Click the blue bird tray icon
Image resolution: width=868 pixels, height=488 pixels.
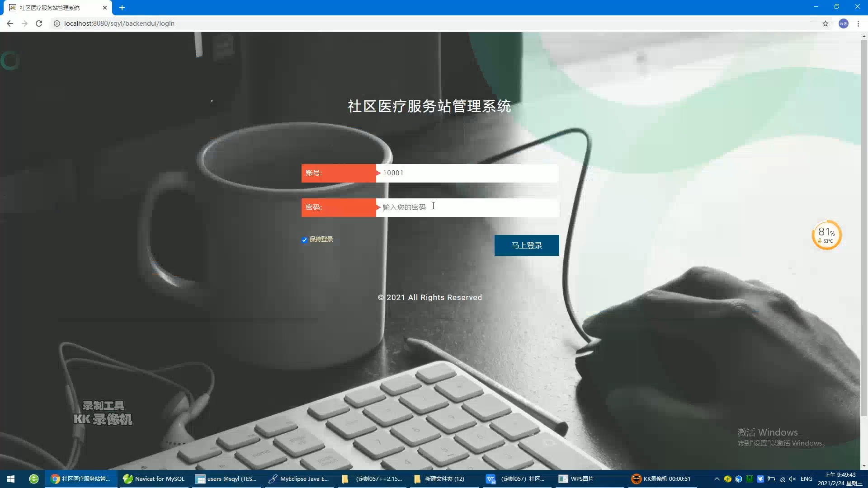pos(760,479)
